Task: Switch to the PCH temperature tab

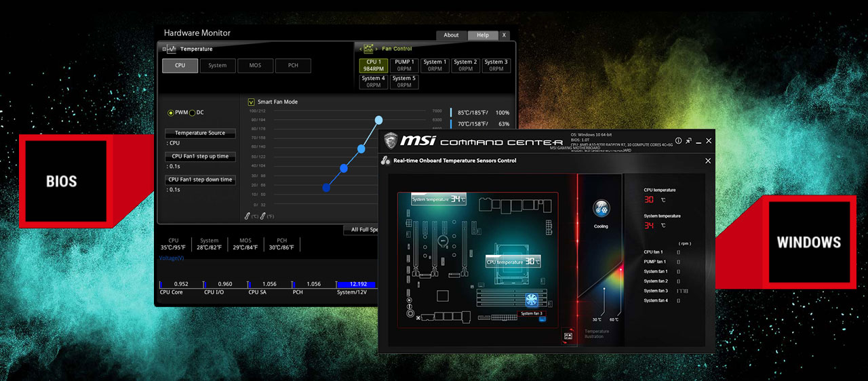Action: [293, 65]
